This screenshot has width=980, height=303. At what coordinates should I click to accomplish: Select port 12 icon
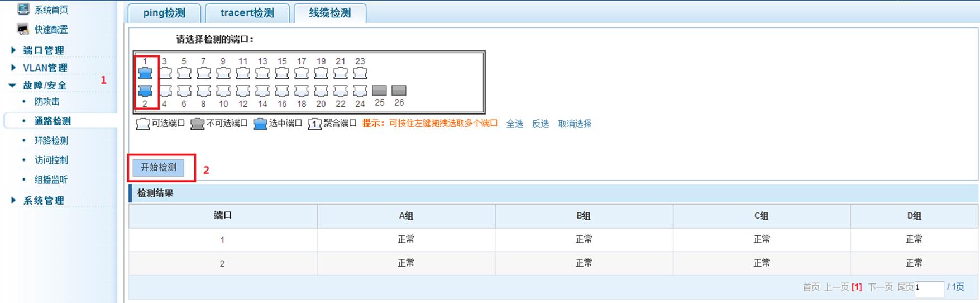[x=243, y=91]
